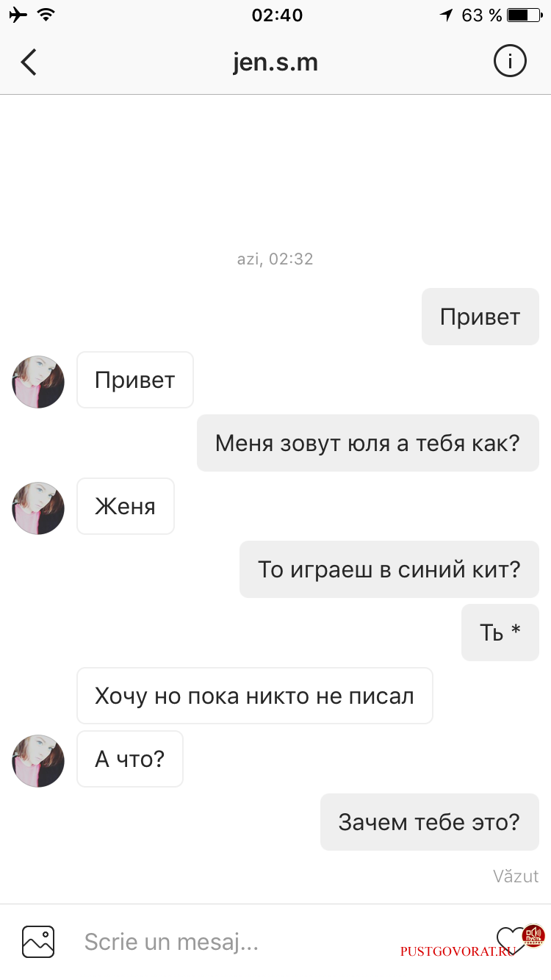The image size is (551, 980).
Task: Focus the Scrie un mesaj input field
Action: 279,941
